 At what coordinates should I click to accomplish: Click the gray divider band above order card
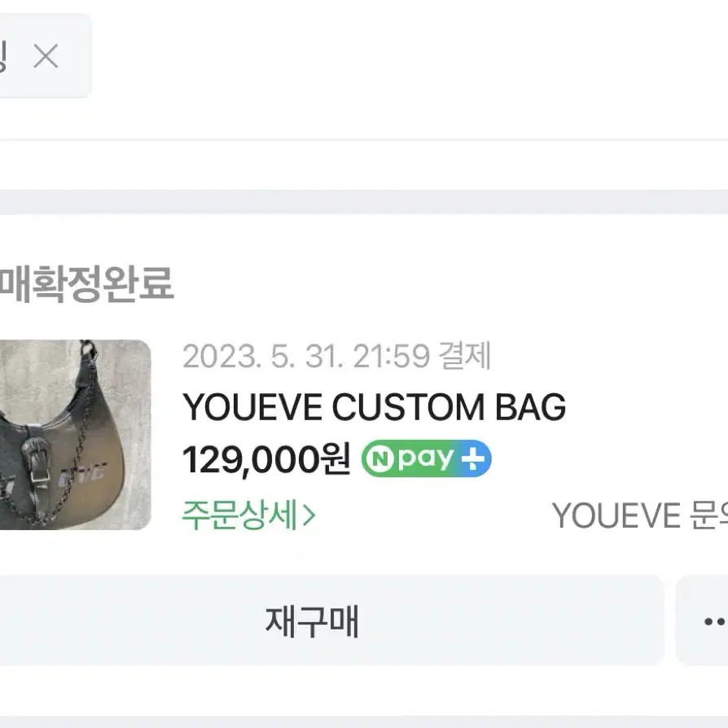point(364,201)
